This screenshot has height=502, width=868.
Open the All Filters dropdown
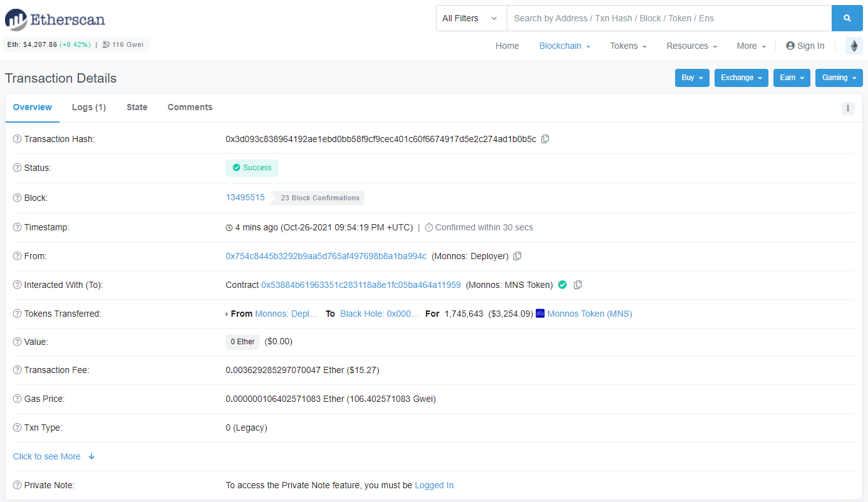tap(472, 18)
